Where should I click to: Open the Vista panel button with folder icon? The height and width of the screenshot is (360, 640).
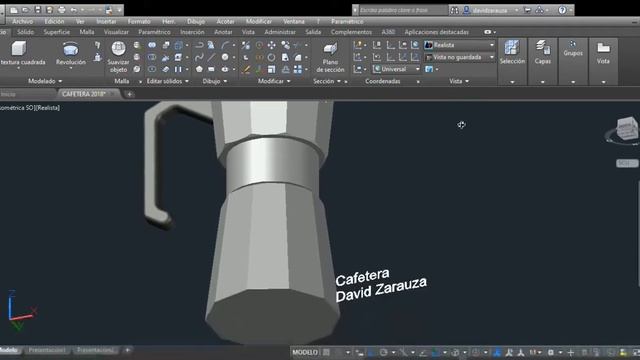point(603,61)
